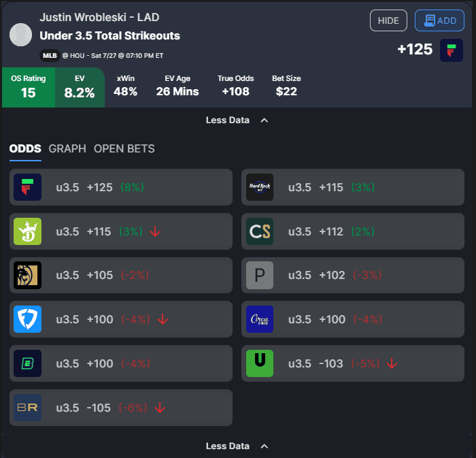Click the BetMGM lion logo
Viewport: 476px width, 458px height.
28,275
